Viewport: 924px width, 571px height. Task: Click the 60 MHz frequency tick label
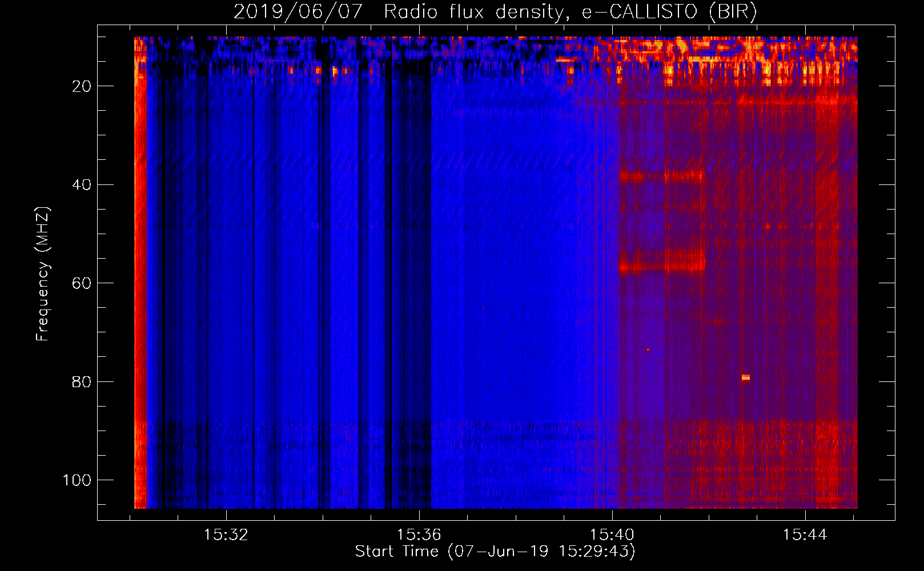(82, 283)
